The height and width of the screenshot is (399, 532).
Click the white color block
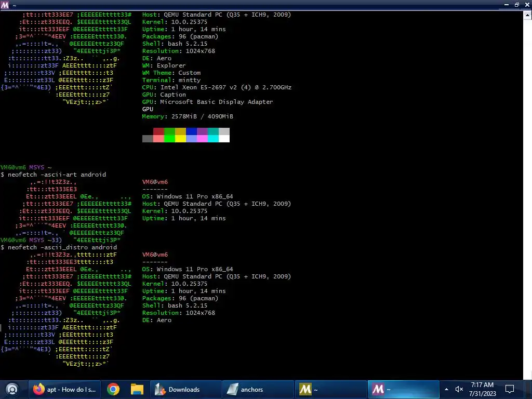click(x=224, y=138)
